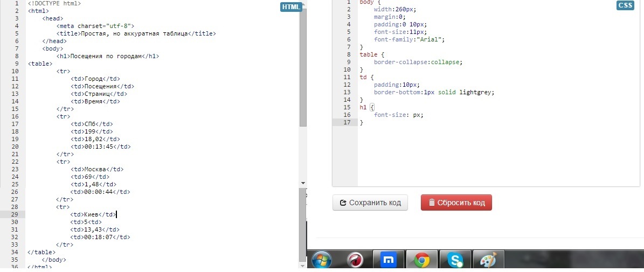The width and height of the screenshot is (644, 272).
Task: Click the title line Простая, но аккуратная таблица
Action: pyautogui.click(x=136, y=33)
